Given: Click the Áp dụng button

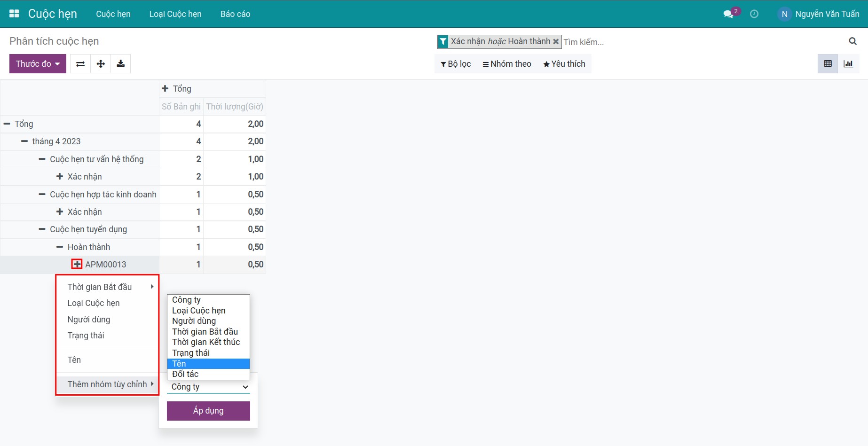Looking at the screenshot, I should (208, 411).
